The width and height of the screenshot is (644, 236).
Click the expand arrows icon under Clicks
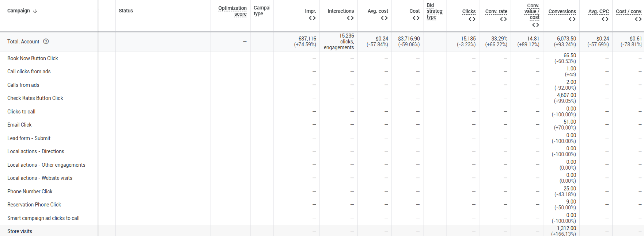(472, 19)
